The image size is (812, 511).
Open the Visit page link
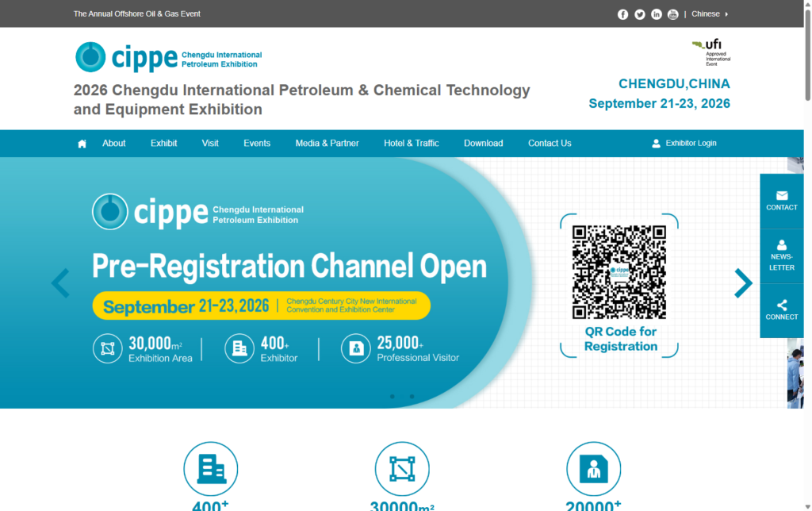pos(209,143)
